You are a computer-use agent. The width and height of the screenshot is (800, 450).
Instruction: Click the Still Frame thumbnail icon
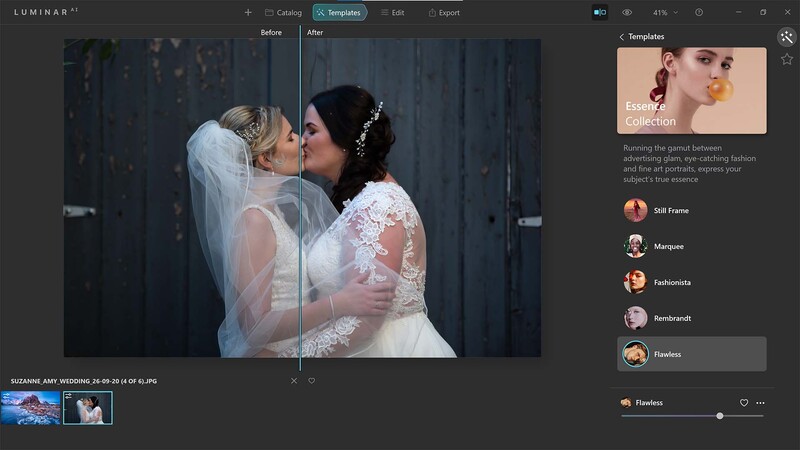(635, 210)
